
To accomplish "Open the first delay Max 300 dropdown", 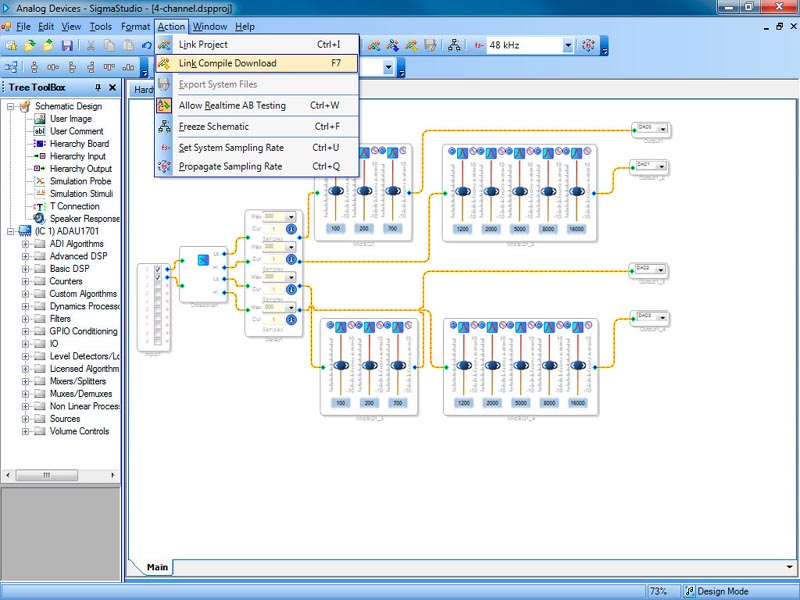I will pyautogui.click(x=291, y=217).
